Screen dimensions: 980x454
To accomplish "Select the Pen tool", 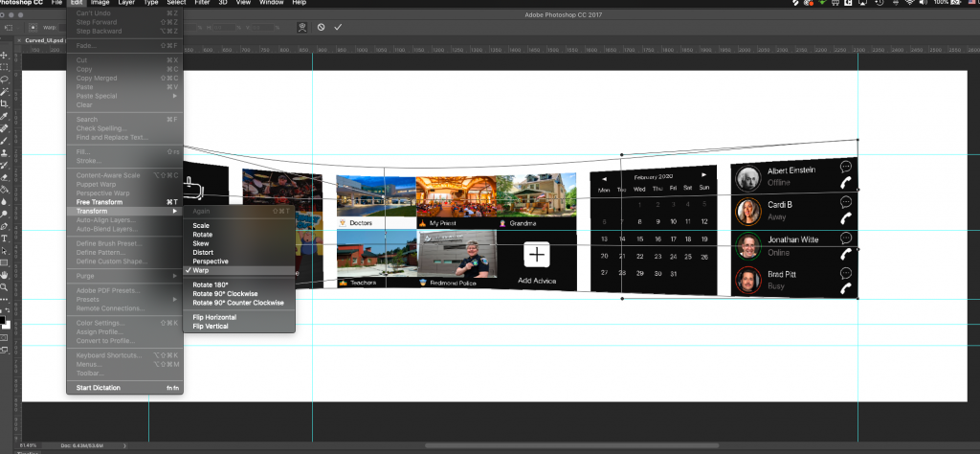I will tap(5, 226).
